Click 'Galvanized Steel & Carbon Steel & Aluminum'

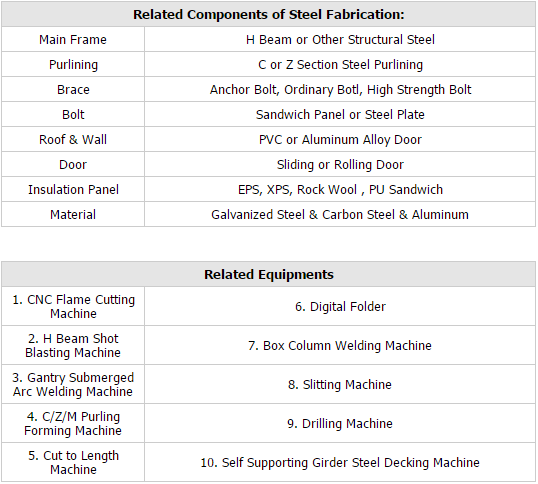340,215
